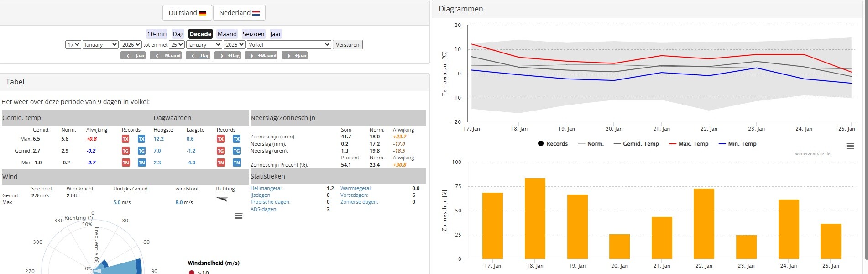Click the red TN record icon in the Min. row
868x274 pixels.
[125, 163]
